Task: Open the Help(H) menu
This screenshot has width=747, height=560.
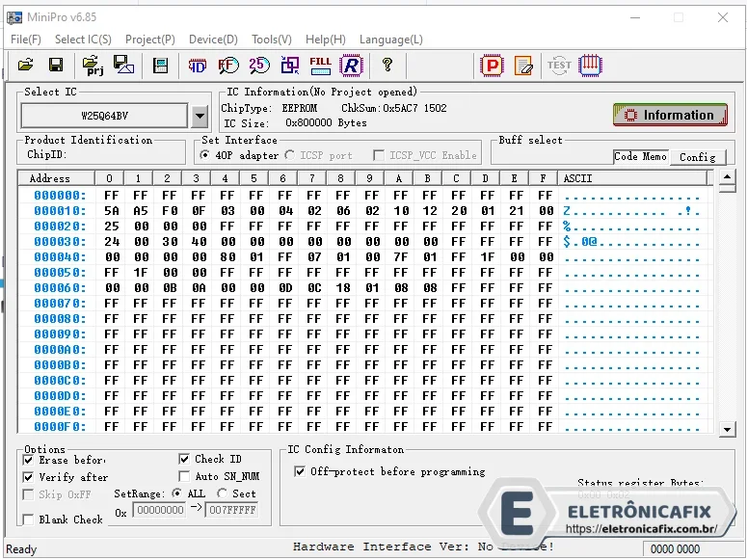Action: [x=326, y=40]
